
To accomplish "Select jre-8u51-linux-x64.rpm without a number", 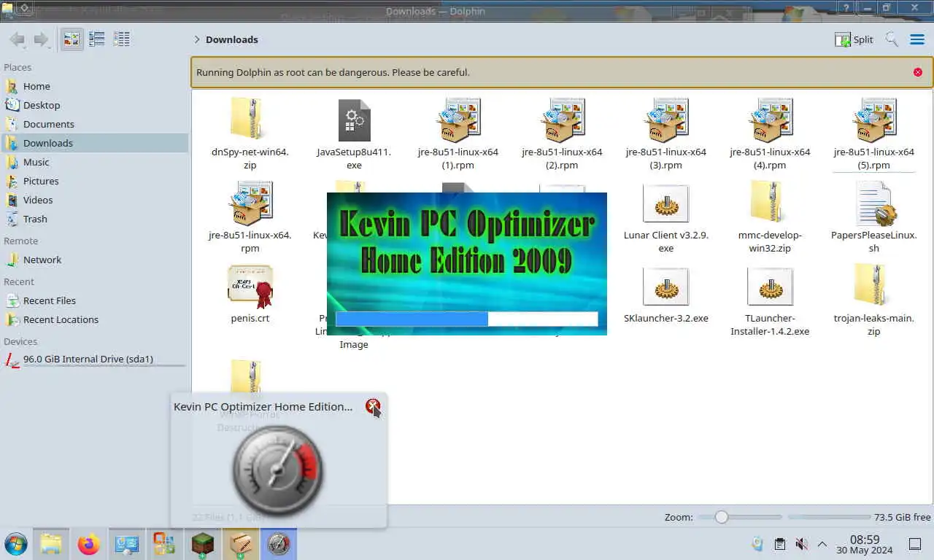I will click(x=250, y=203).
